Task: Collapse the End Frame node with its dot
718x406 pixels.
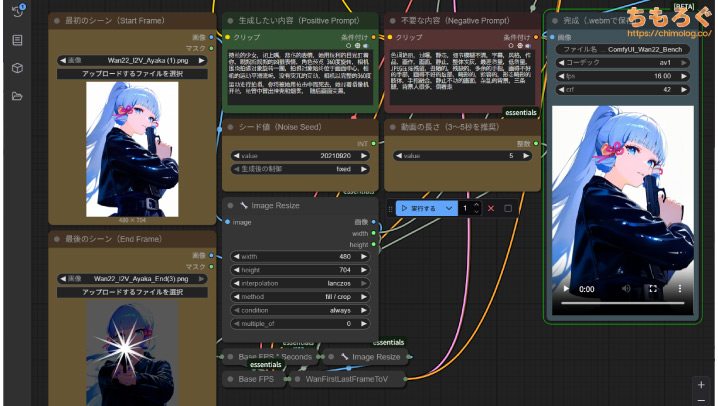Action: tap(57, 239)
